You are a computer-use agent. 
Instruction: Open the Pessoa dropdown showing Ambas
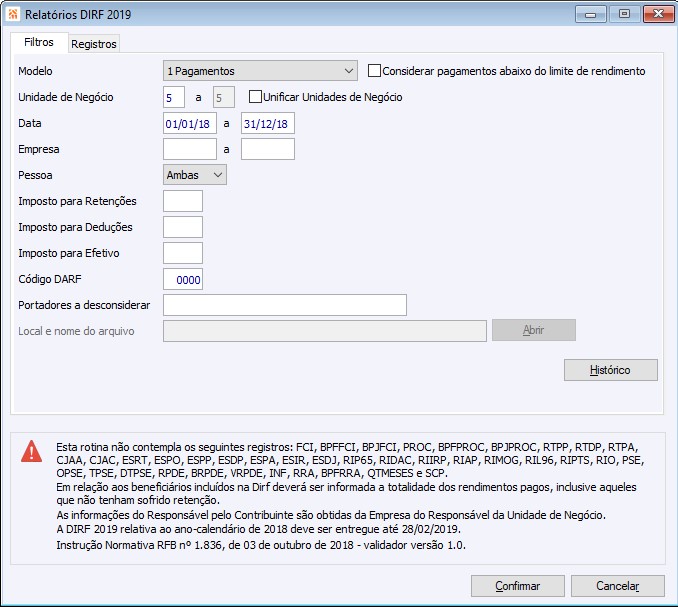click(x=195, y=175)
